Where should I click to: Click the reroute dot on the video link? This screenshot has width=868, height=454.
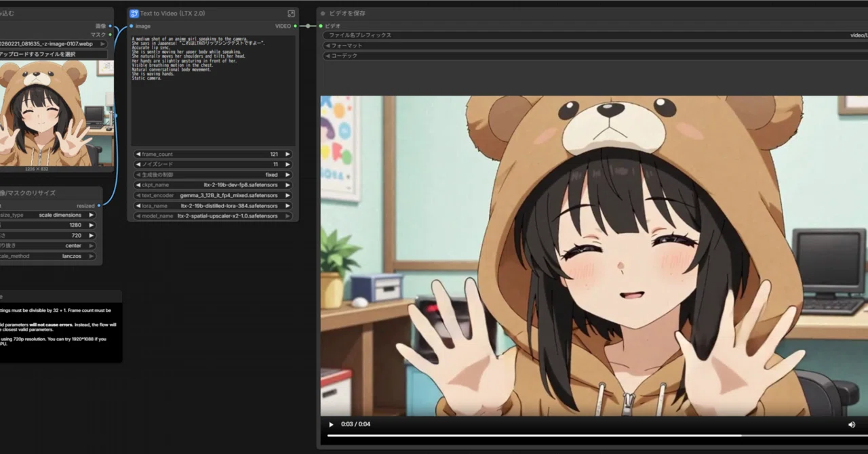click(x=308, y=26)
